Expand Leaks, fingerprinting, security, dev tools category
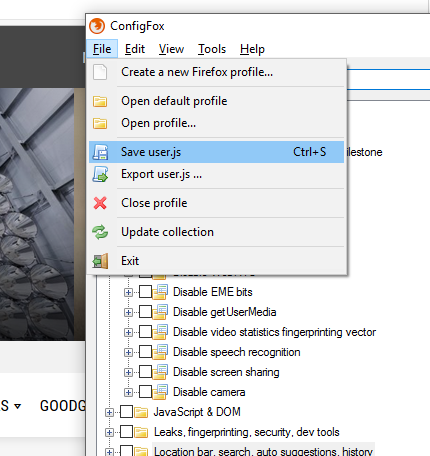430x456 pixels. [x=109, y=433]
